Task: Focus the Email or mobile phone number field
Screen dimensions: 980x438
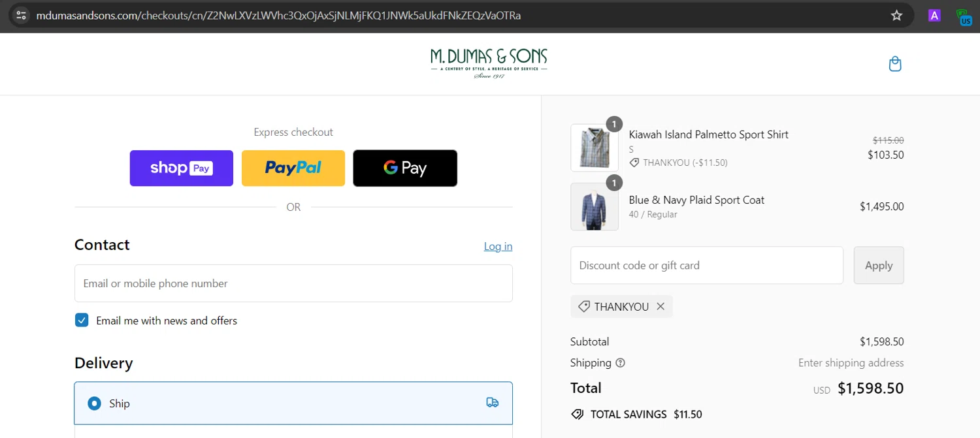Action: (293, 283)
